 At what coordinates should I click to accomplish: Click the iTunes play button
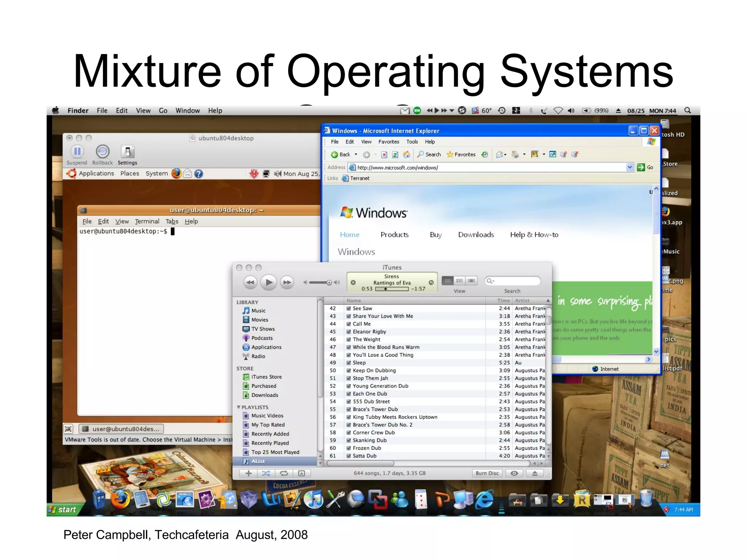[269, 282]
